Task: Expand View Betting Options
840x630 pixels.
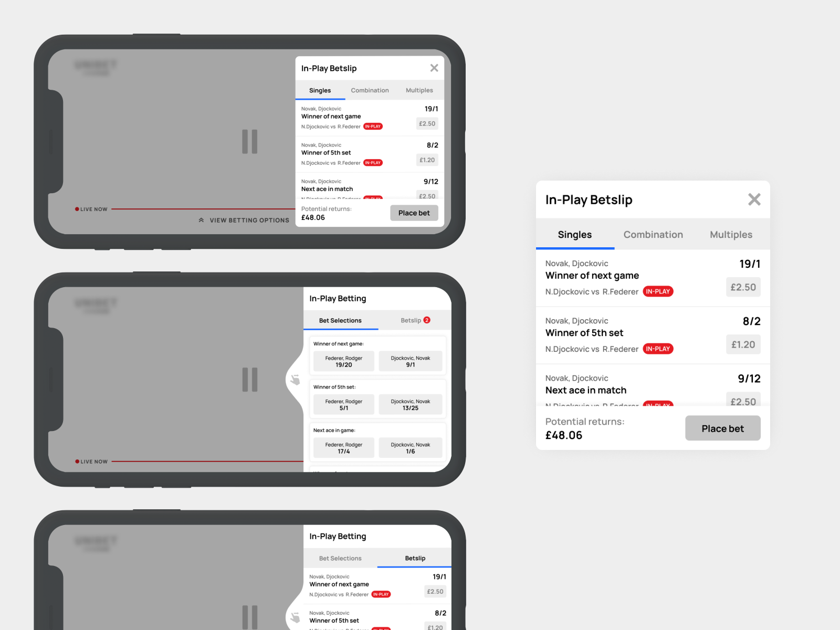Action: pyautogui.click(x=249, y=220)
